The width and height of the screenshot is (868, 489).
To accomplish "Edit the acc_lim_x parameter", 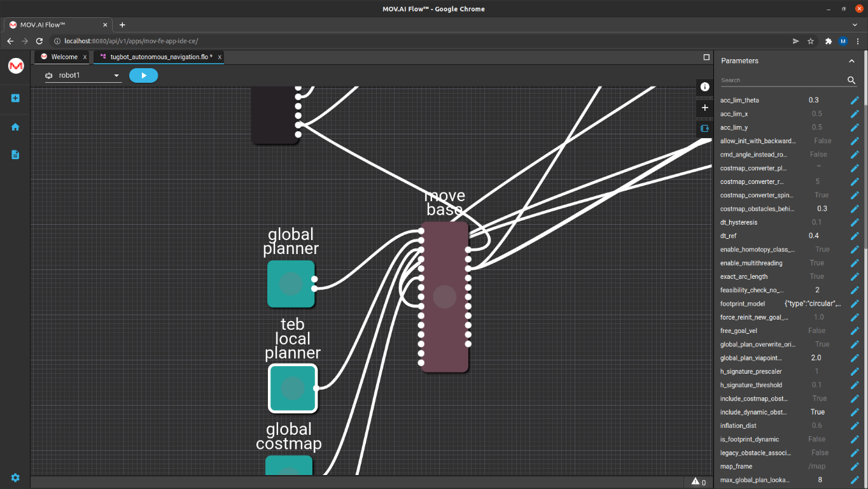I will [x=855, y=114].
